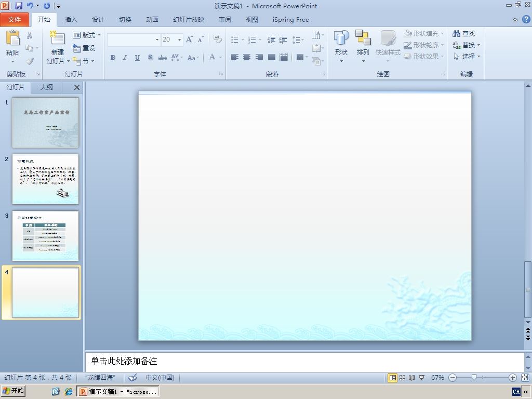Viewport: 532px width, 399px height.
Task: Toggle underline formatting
Action: coord(137,57)
